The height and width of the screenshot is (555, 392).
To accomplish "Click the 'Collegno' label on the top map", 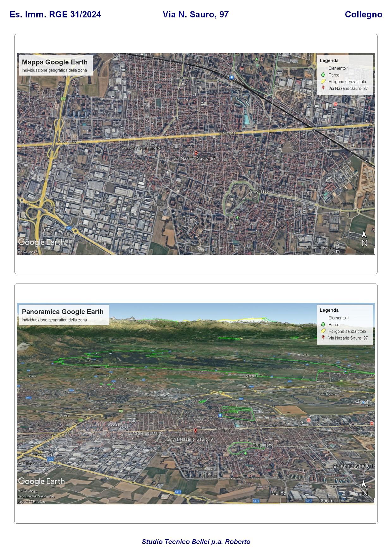I will point(228,133).
